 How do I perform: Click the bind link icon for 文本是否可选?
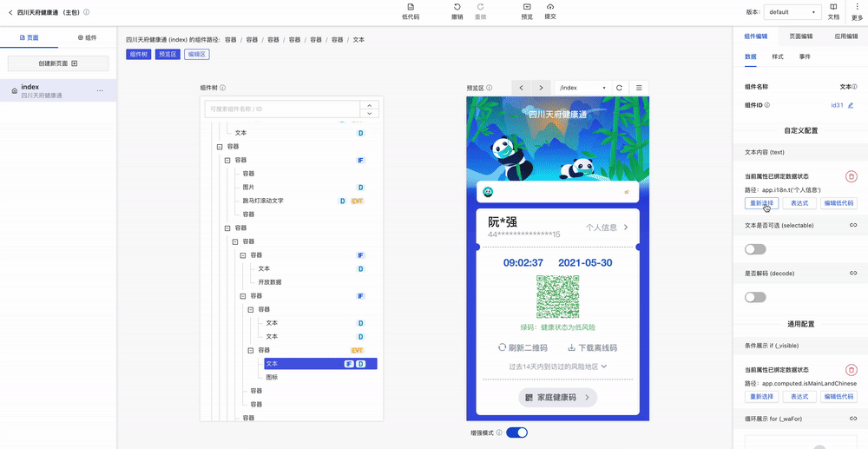point(853,225)
